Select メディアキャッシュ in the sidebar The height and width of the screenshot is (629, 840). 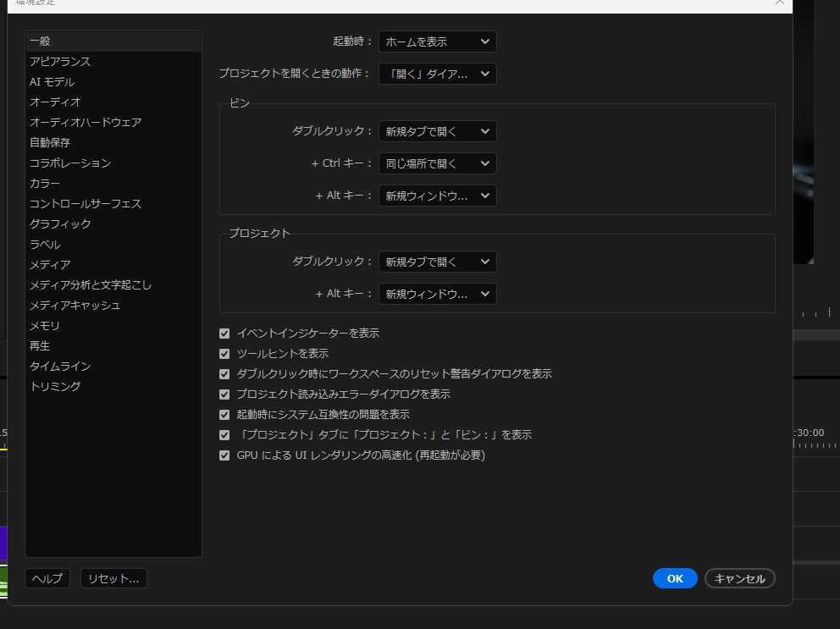(x=75, y=306)
